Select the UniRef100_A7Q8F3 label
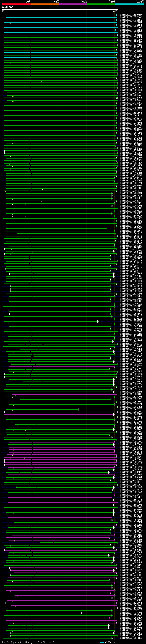This screenshot has height=644, width=146. pos(131,25)
